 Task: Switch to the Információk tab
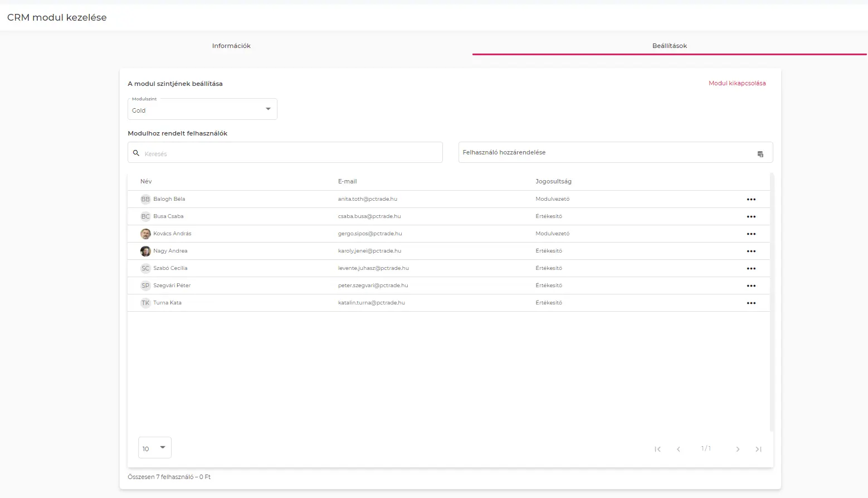pos(231,46)
